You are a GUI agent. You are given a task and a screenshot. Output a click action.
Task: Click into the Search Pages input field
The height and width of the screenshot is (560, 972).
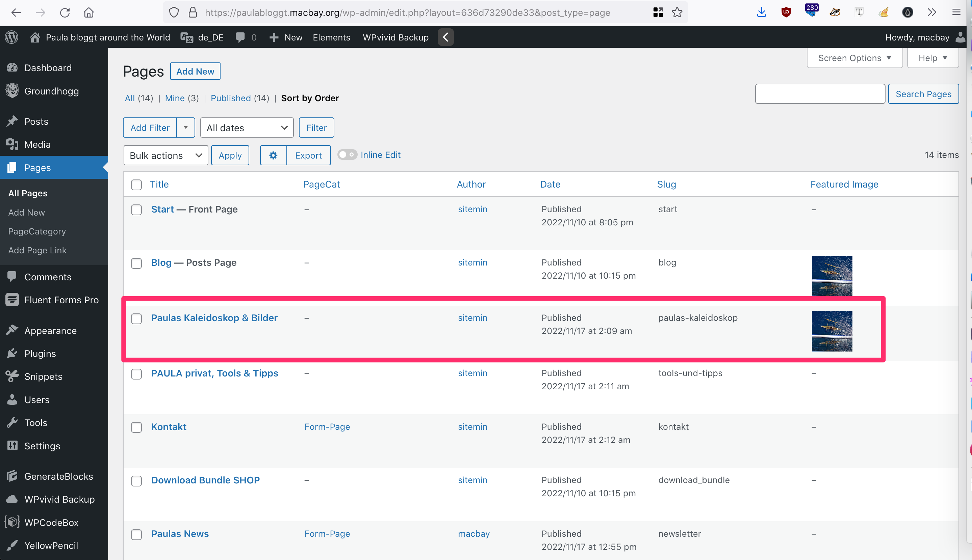(x=820, y=94)
